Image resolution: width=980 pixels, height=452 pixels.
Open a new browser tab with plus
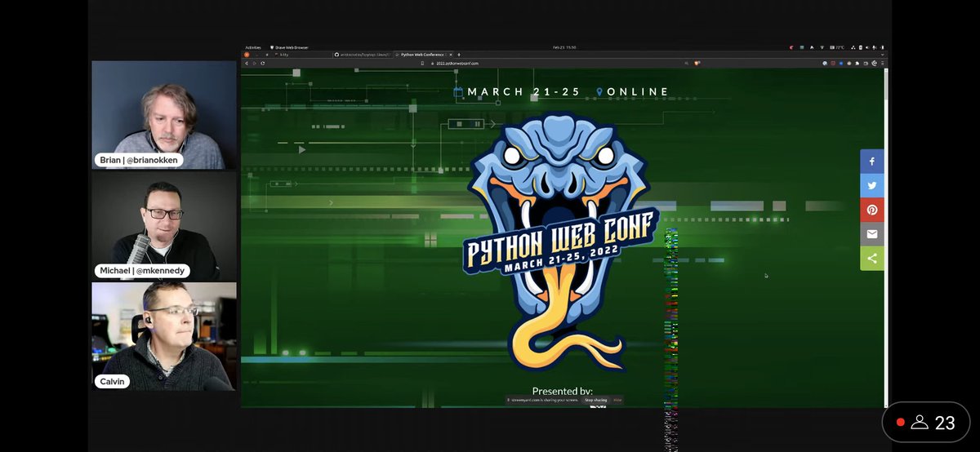[459, 55]
